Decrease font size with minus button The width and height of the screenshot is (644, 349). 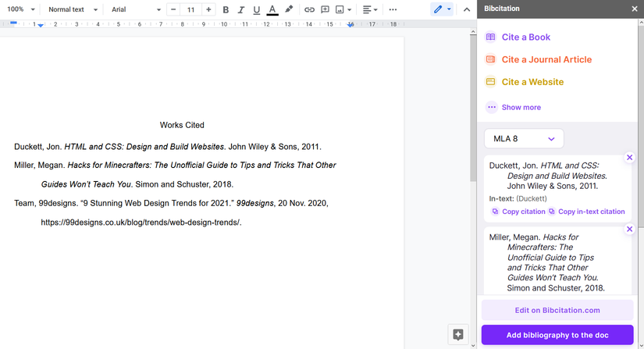click(x=174, y=9)
